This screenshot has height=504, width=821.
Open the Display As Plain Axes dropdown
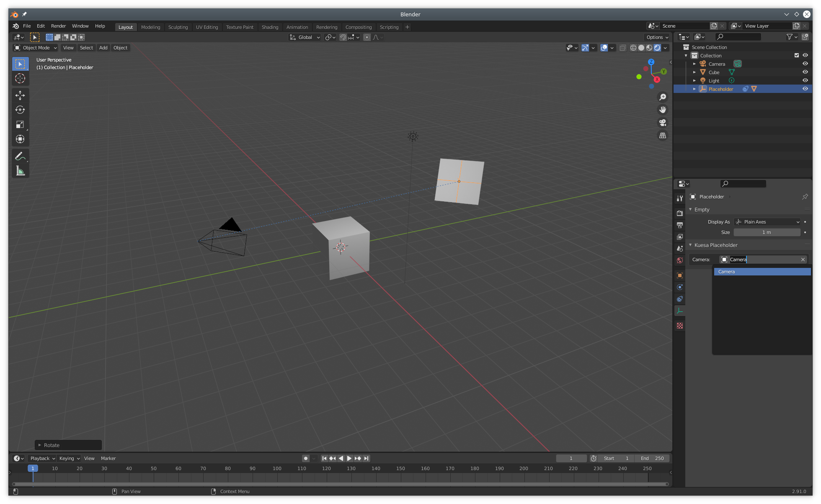click(x=767, y=222)
